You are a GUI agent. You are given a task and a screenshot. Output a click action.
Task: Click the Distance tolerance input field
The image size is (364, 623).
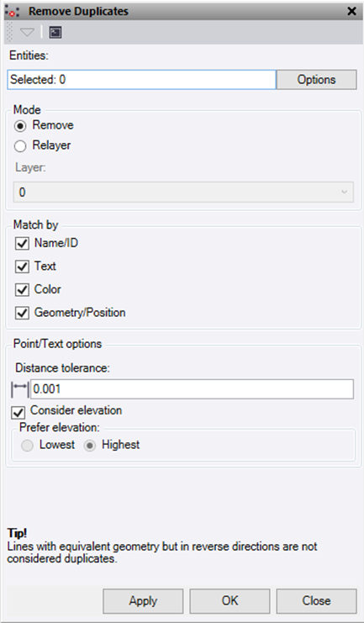(192, 389)
